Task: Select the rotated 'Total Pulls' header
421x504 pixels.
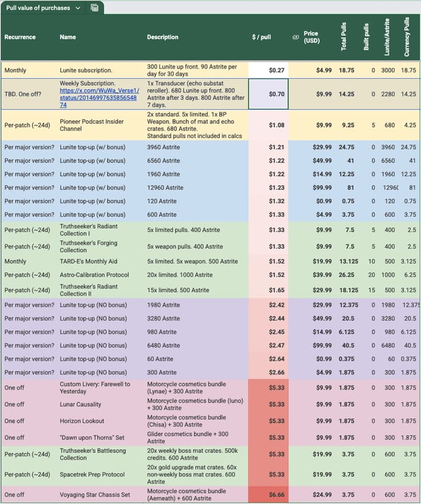Action: pos(343,36)
